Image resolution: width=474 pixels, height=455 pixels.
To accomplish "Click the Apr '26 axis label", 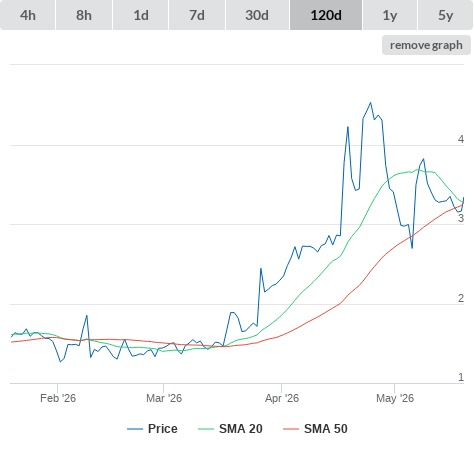I will pyautogui.click(x=282, y=398).
